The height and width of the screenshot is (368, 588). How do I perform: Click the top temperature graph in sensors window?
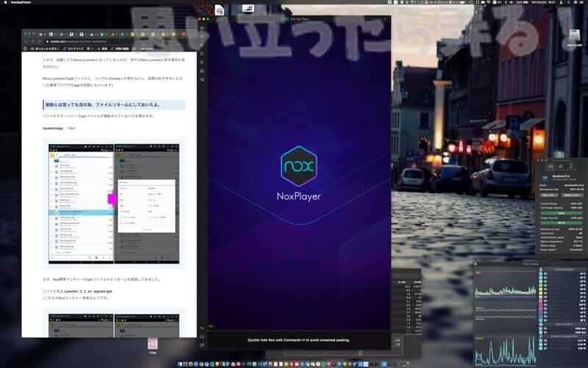click(x=506, y=283)
